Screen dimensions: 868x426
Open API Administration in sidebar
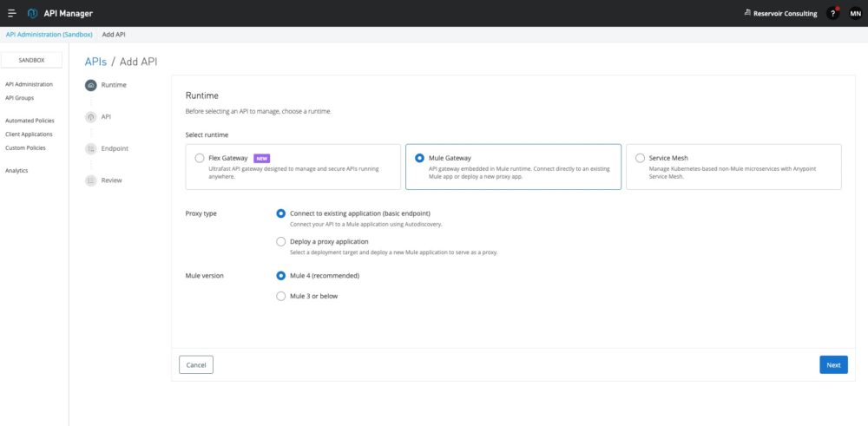(x=29, y=85)
